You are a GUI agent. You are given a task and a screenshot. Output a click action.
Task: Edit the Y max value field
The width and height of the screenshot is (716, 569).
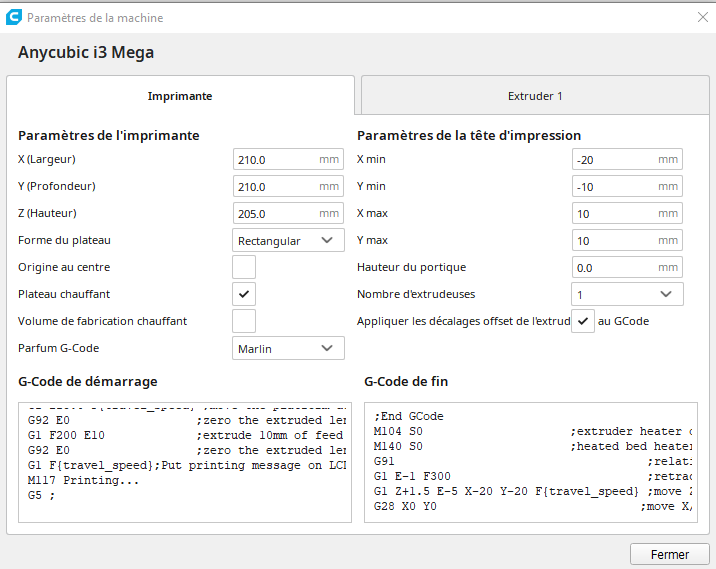627,240
